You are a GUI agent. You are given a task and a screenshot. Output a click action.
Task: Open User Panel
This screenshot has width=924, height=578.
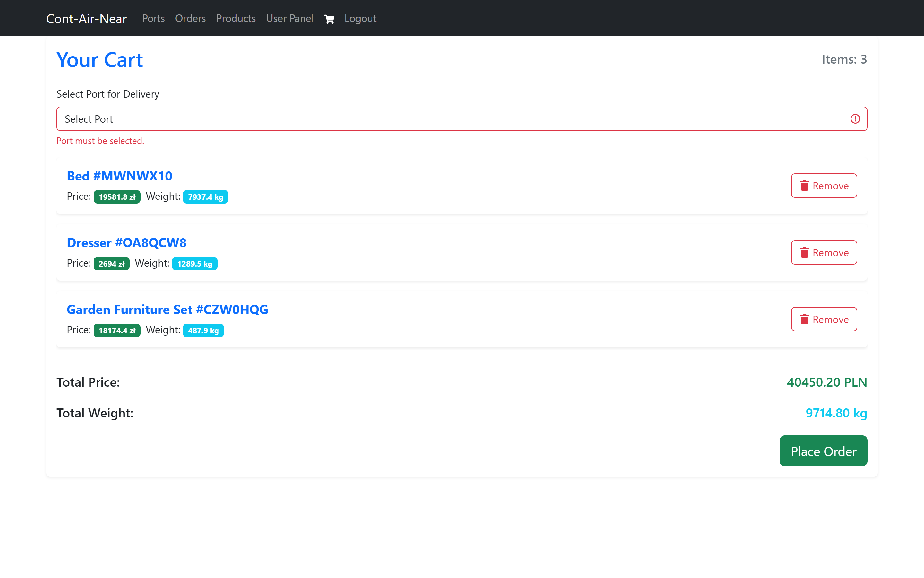tap(289, 18)
